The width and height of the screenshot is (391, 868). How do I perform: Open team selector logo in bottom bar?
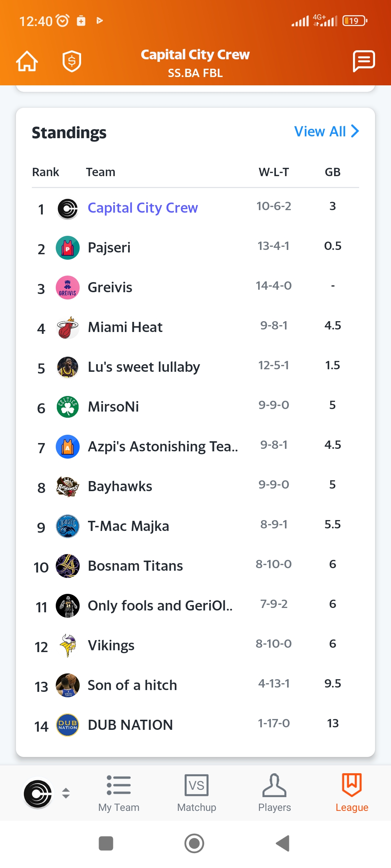[38, 794]
